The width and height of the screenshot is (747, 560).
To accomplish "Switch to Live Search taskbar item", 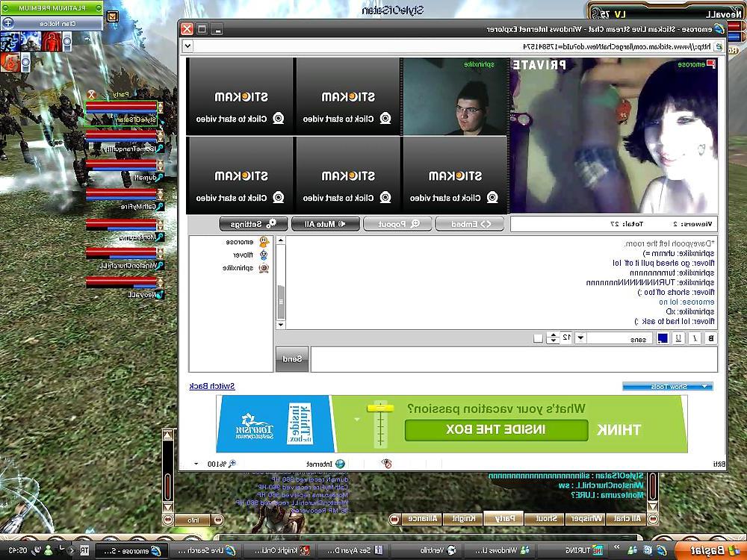I will coord(207,551).
